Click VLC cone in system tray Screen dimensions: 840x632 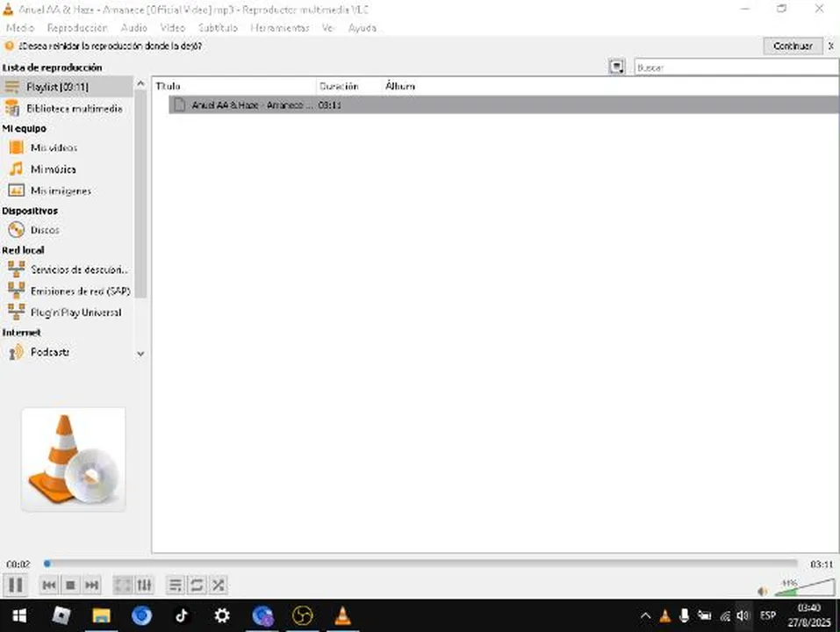tap(664, 616)
